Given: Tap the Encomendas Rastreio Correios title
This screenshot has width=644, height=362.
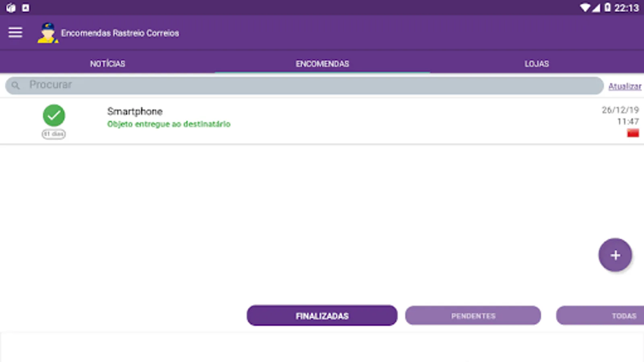Looking at the screenshot, I should pyautogui.click(x=120, y=33).
